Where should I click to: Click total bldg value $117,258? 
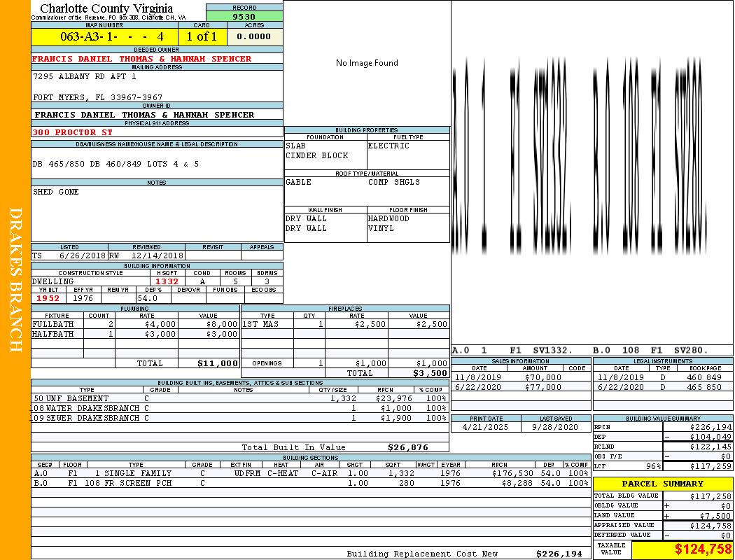[x=710, y=496]
